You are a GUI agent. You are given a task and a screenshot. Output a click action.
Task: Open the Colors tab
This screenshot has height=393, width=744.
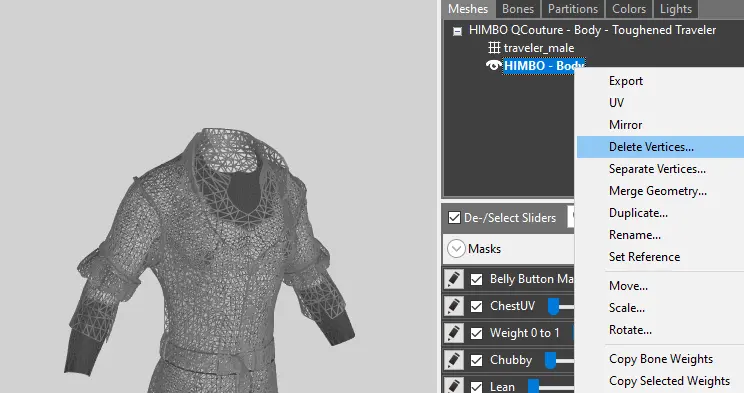(x=629, y=9)
